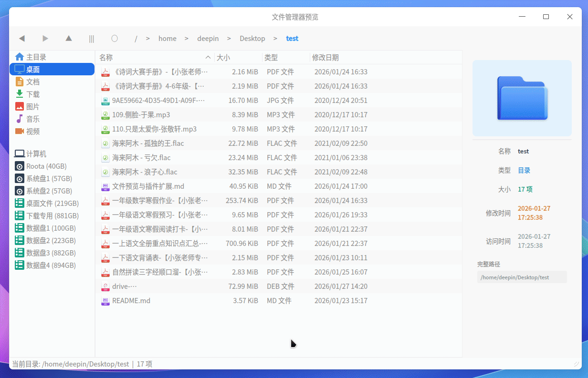The height and width of the screenshot is (378, 588).
Task: Click PDF icon of 一下语文背诵表 file
Action: pyautogui.click(x=105, y=258)
